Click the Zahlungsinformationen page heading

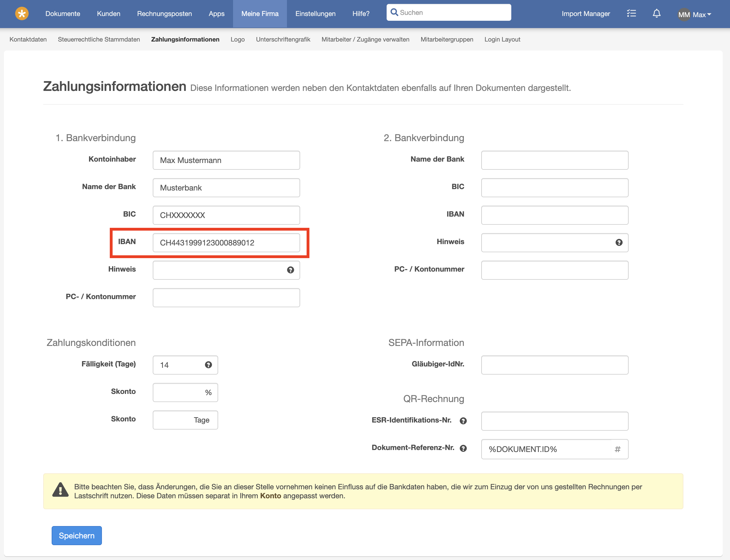point(115,86)
